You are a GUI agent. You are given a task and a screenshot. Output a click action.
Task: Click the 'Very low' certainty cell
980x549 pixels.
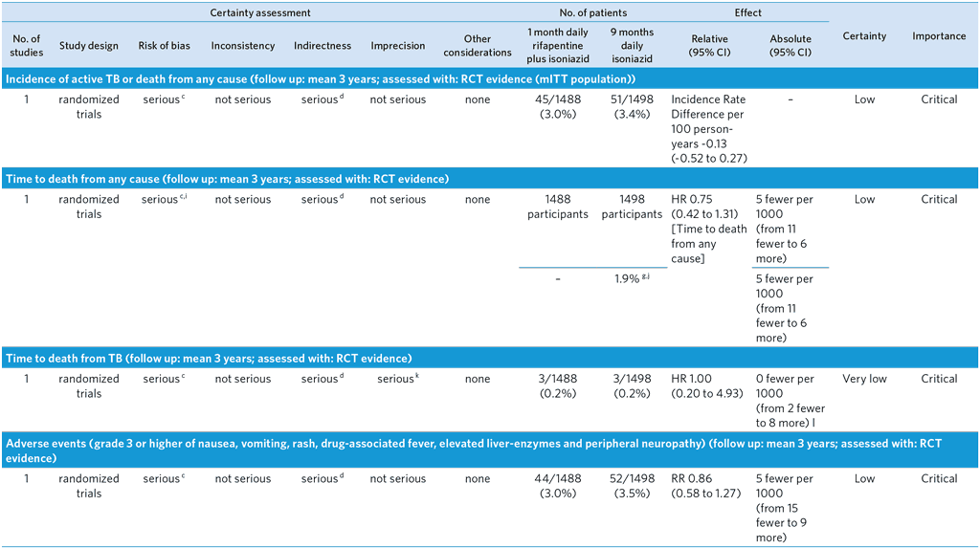pyautogui.click(x=864, y=379)
